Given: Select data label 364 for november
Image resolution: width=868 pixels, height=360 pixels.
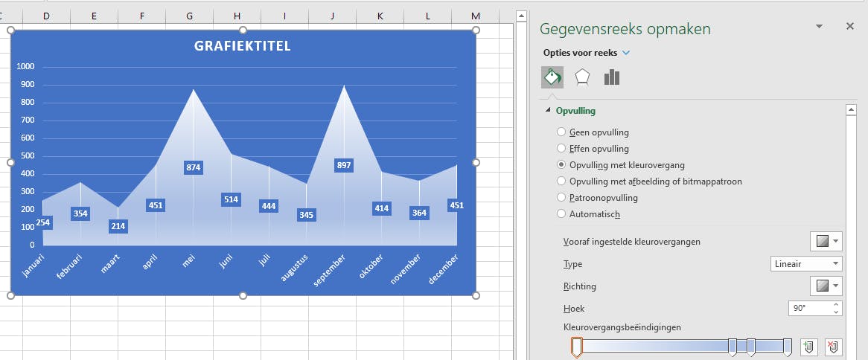Looking at the screenshot, I should pyautogui.click(x=419, y=213).
